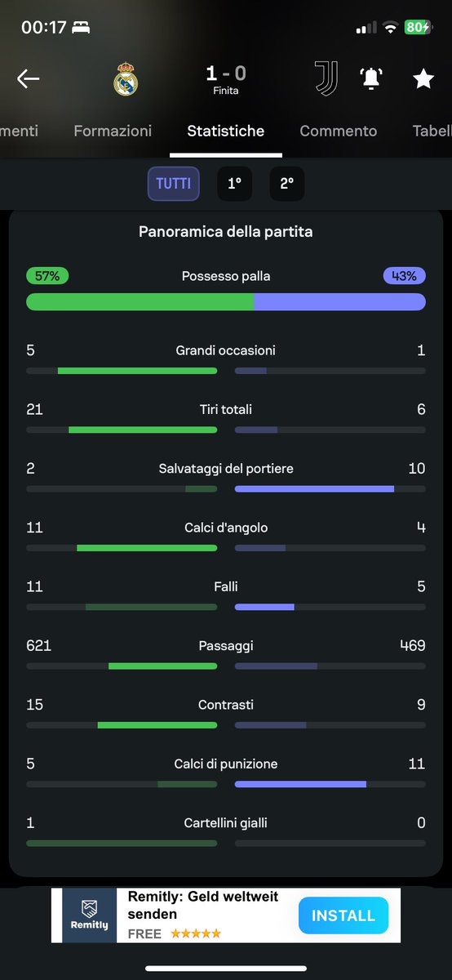Screen dimensions: 452x980
Task: Open Juventus team logo
Action: [x=326, y=78]
